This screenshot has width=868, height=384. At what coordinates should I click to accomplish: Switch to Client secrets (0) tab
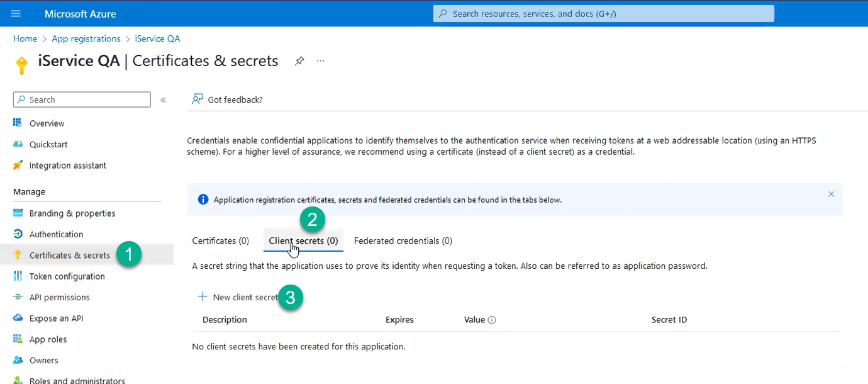tap(303, 240)
